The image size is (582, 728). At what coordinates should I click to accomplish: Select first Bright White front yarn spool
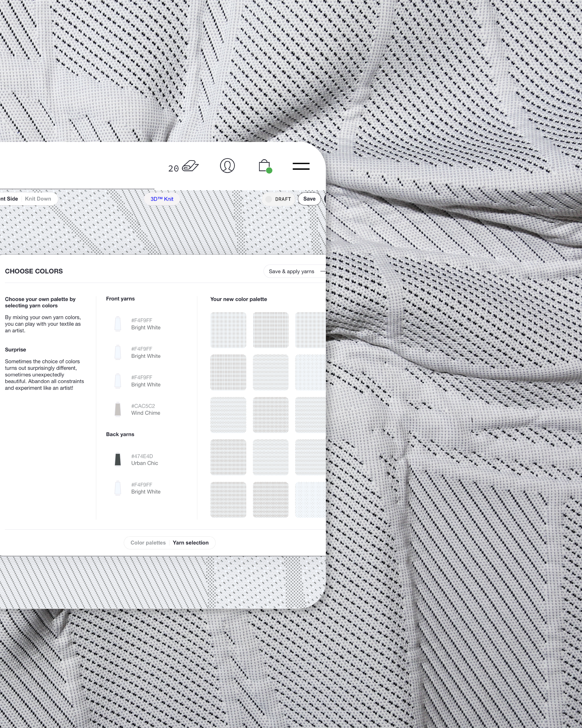pyautogui.click(x=118, y=324)
